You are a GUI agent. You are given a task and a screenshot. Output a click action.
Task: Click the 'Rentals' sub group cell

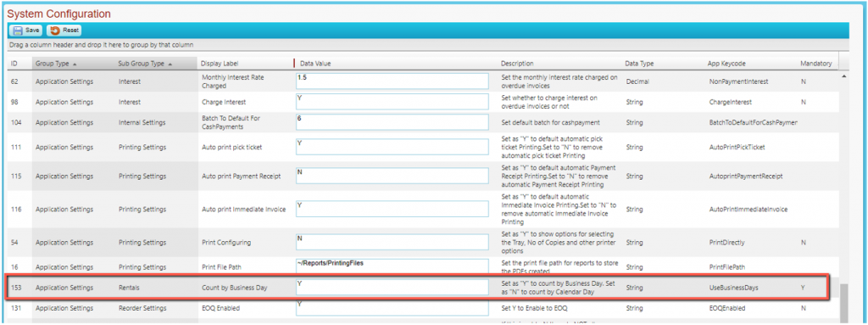point(129,289)
